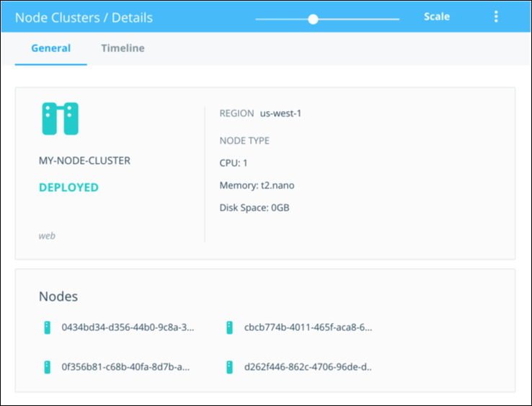This screenshot has height=406, width=532.
Task: Open the three-dot more options menu
Action: click(495, 17)
